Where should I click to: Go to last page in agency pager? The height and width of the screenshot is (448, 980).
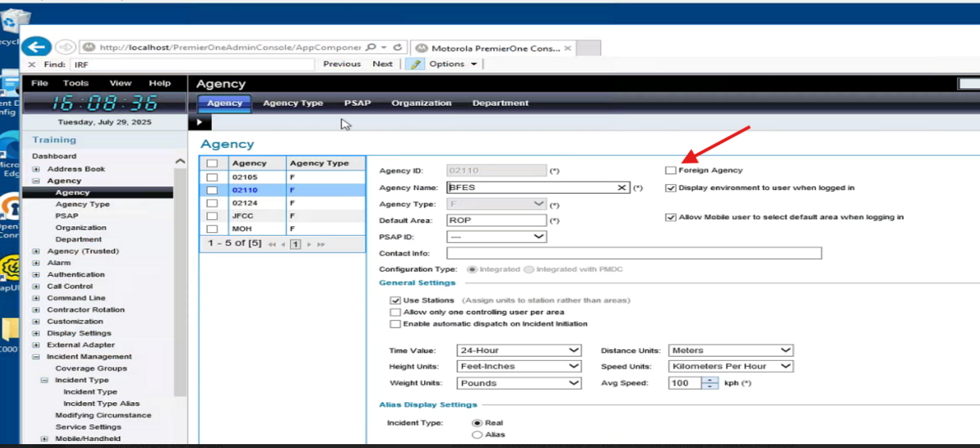[321, 244]
